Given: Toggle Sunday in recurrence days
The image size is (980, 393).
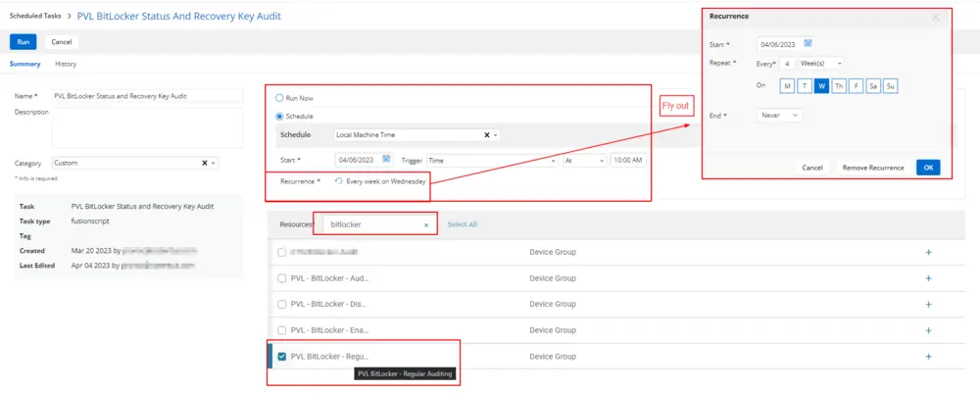Looking at the screenshot, I should coord(891,86).
